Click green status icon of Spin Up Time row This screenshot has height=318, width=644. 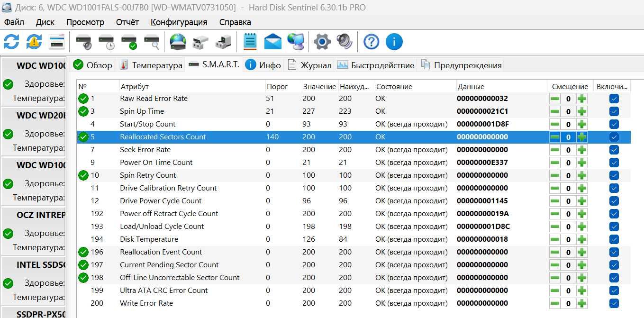tap(83, 111)
